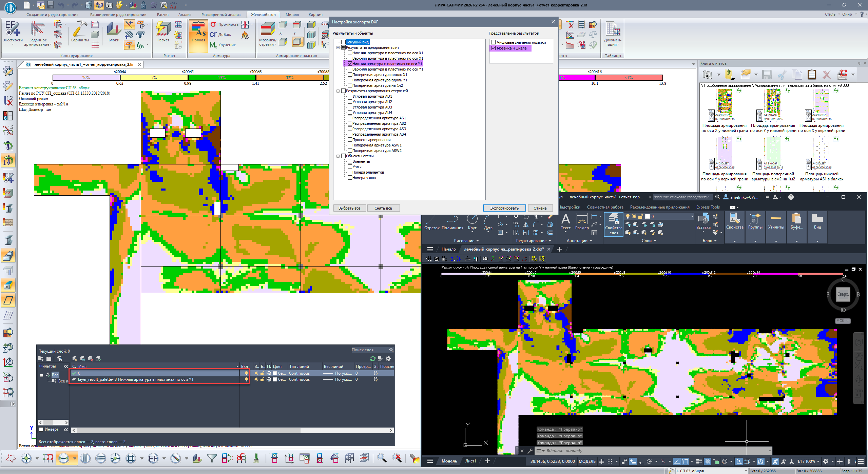Open the Железобетон ribbon tab
Image resolution: width=868 pixels, height=474 pixels.
point(263,15)
